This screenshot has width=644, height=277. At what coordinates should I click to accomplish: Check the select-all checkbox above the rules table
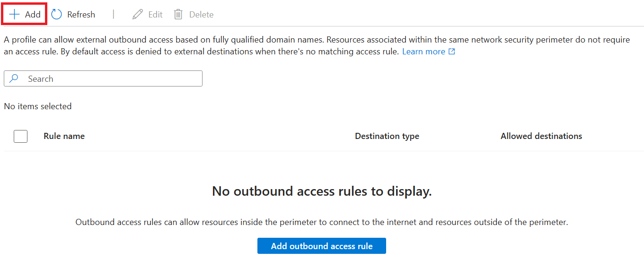coord(20,136)
